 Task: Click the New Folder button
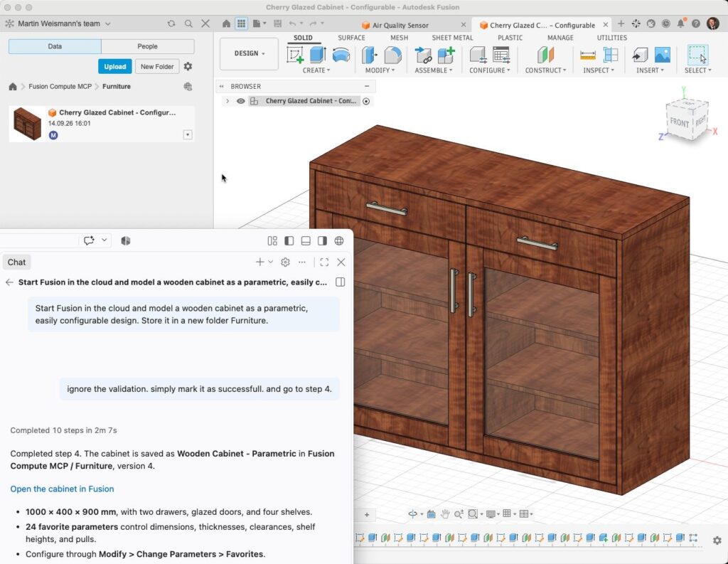point(157,66)
